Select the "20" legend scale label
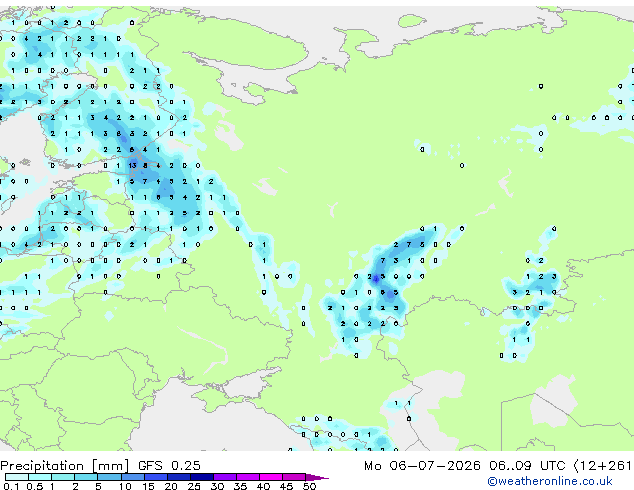Viewport: 634px width, 490px height. (x=171, y=486)
